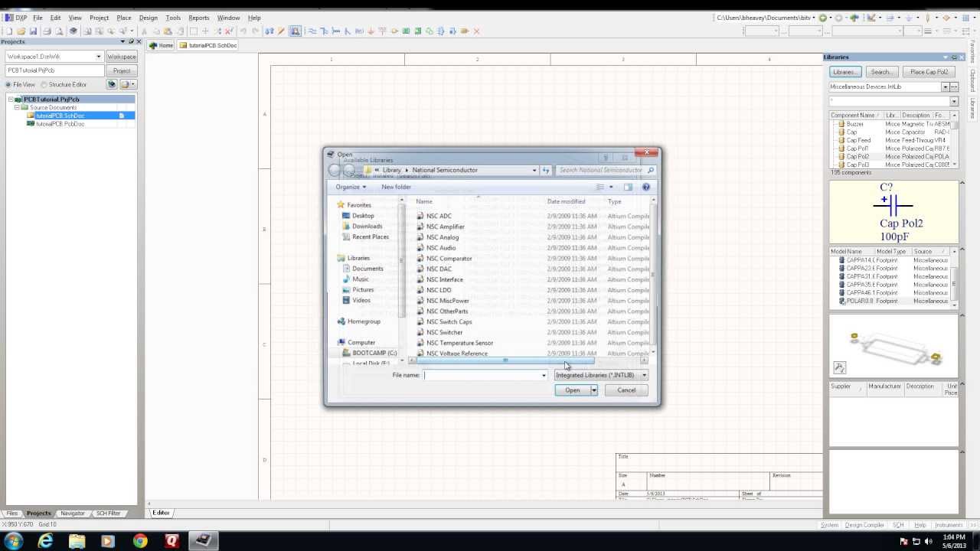
Task: Select NSC Voltage Reference file
Action: (x=457, y=354)
